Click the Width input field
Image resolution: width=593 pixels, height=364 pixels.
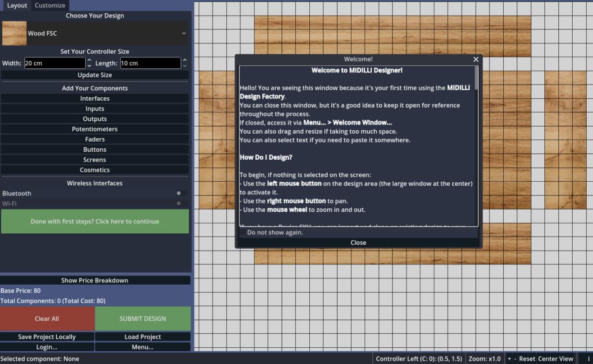(x=55, y=63)
